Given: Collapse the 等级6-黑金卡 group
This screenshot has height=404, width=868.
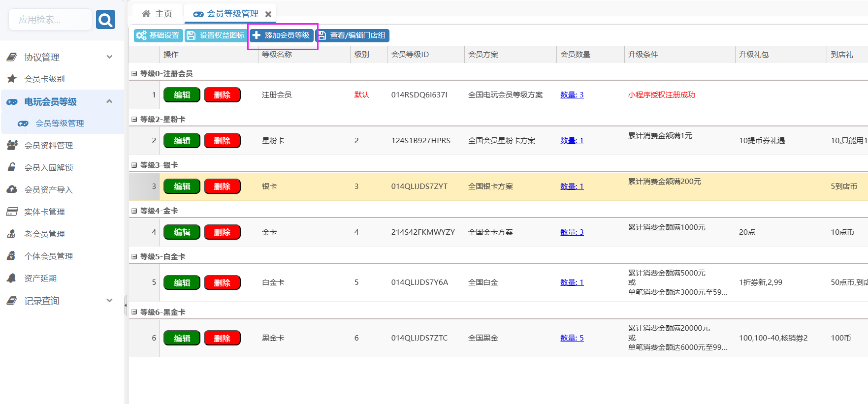Looking at the screenshot, I should (134, 312).
